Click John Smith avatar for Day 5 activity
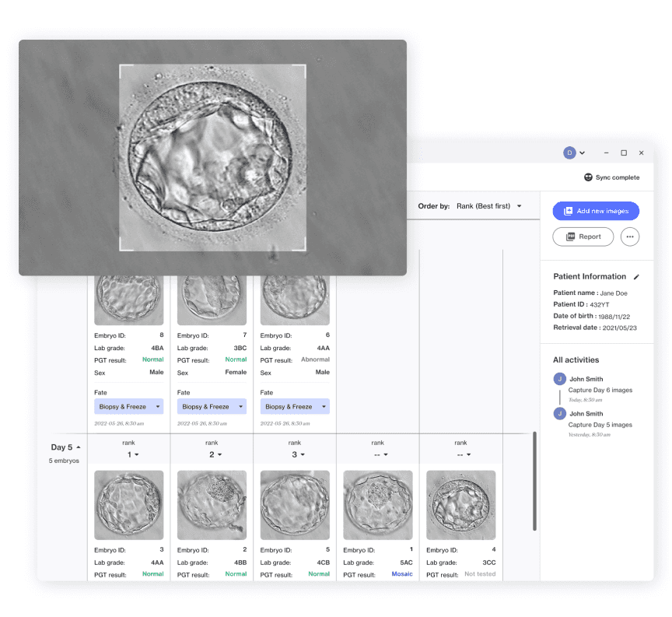This screenshot has width=672, height=617. [558, 414]
